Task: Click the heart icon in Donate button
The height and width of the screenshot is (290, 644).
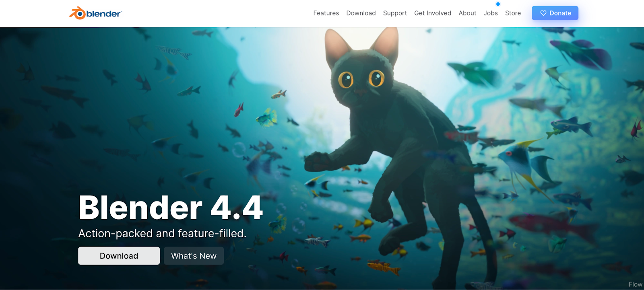Action: click(x=543, y=13)
